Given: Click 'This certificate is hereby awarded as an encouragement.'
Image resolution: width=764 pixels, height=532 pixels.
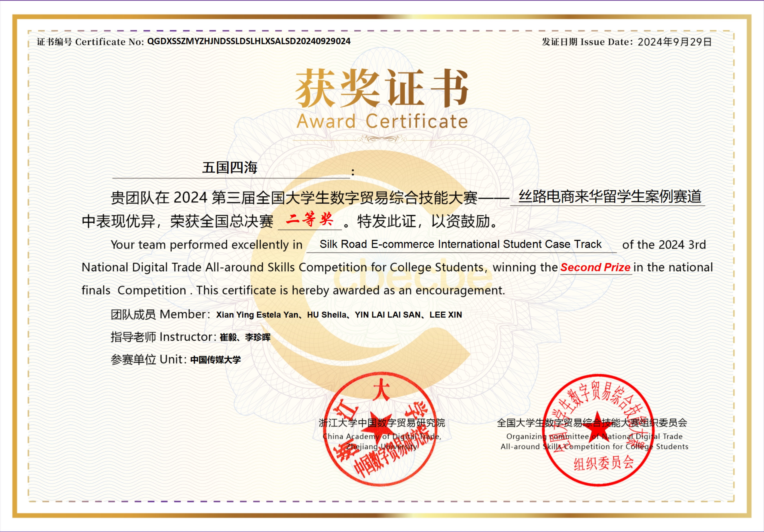Looking at the screenshot, I should tap(350, 290).
